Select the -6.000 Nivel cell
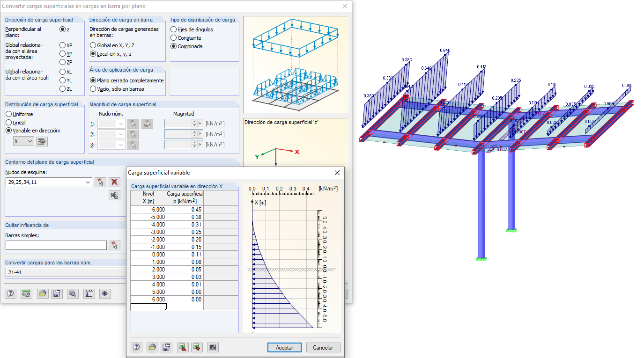This screenshot has height=358, width=644. click(x=148, y=210)
